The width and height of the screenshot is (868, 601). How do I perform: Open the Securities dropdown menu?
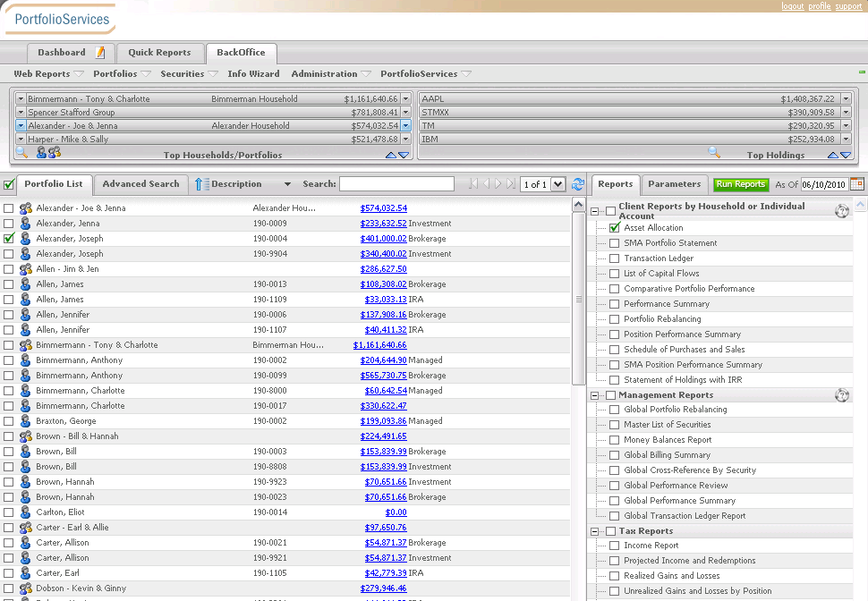point(189,73)
